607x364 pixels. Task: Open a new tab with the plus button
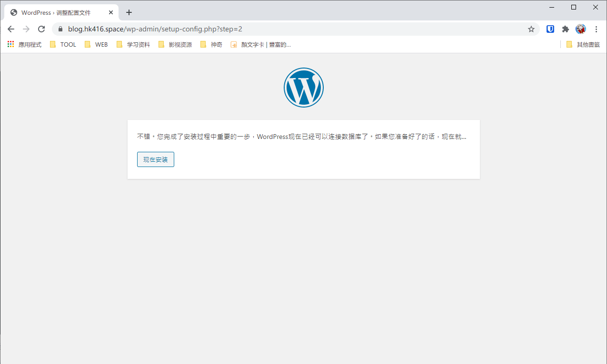click(x=129, y=12)
